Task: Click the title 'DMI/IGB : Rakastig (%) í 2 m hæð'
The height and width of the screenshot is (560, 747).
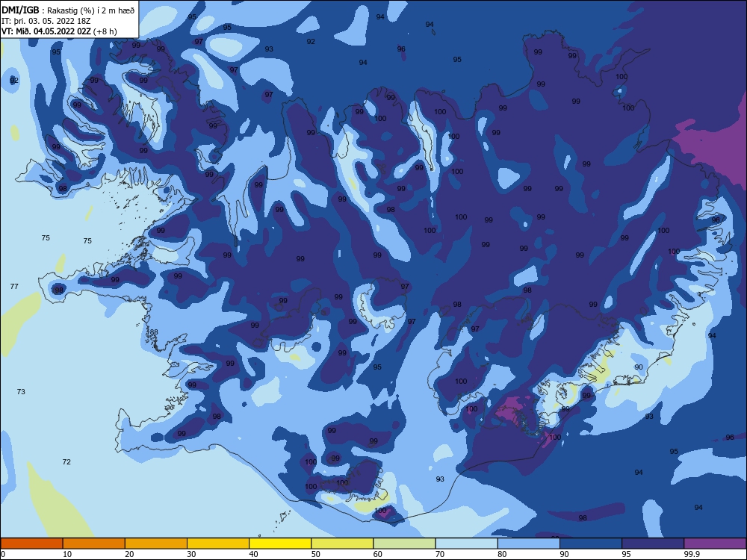Action: [x=68, y=10]
